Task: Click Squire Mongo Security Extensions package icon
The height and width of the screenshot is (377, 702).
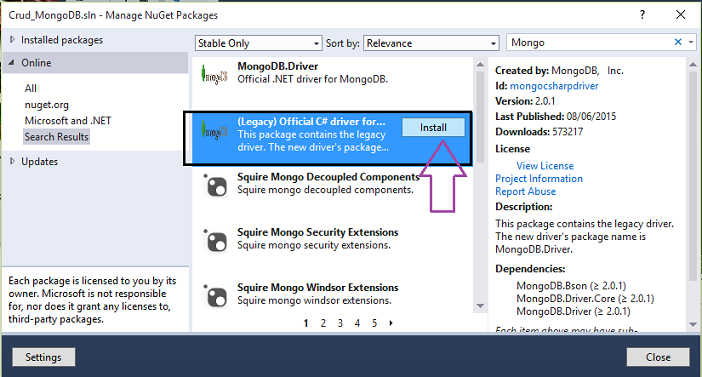Action: click(x=215, y=240)
